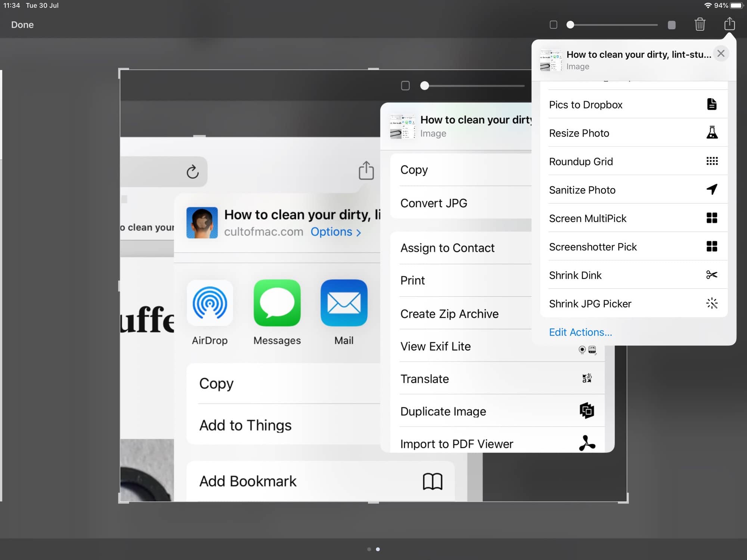Screen dimensions: 747x560
Task: Tap the trash icon to delete screenshot
Action: pos(700,24)
